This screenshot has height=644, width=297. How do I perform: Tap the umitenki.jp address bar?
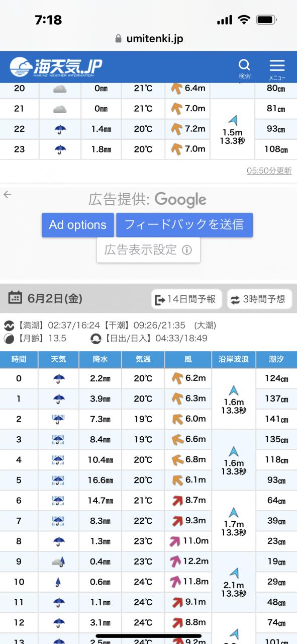click(149, 39)
